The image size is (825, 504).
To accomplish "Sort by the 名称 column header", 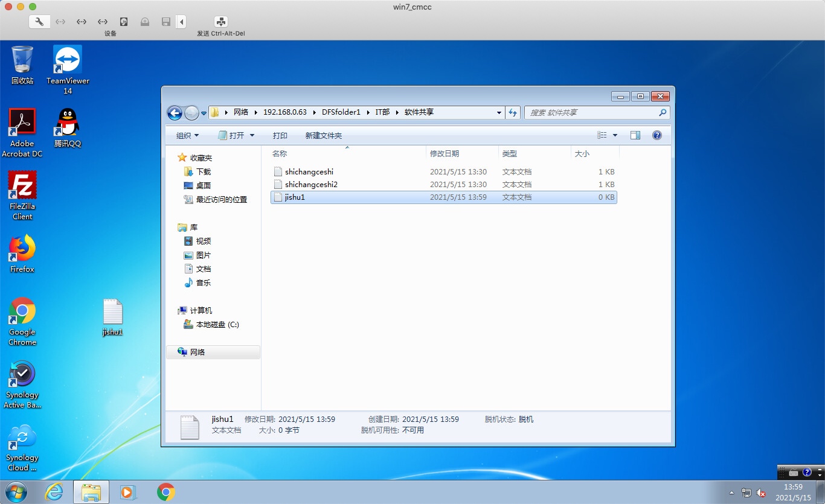I will pyautogui.click(x=347, y=154).
